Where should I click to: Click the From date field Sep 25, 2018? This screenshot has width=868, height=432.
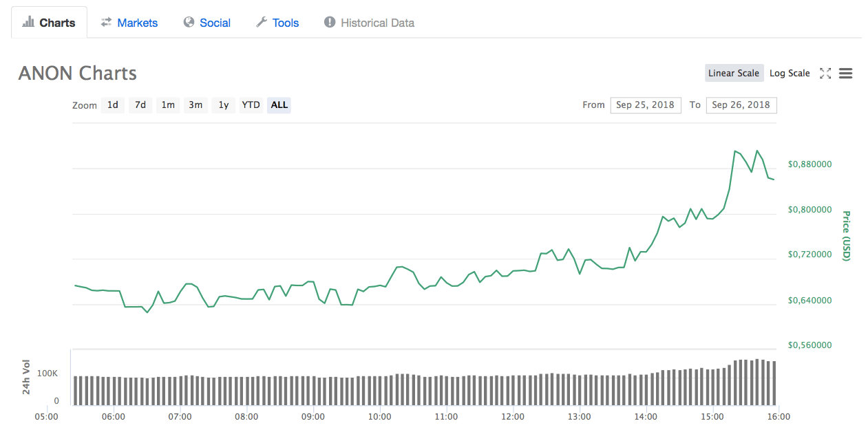click(x=645, y=105)
